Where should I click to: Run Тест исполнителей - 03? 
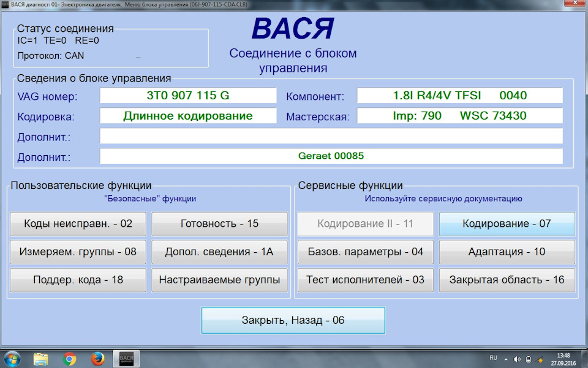365,280
